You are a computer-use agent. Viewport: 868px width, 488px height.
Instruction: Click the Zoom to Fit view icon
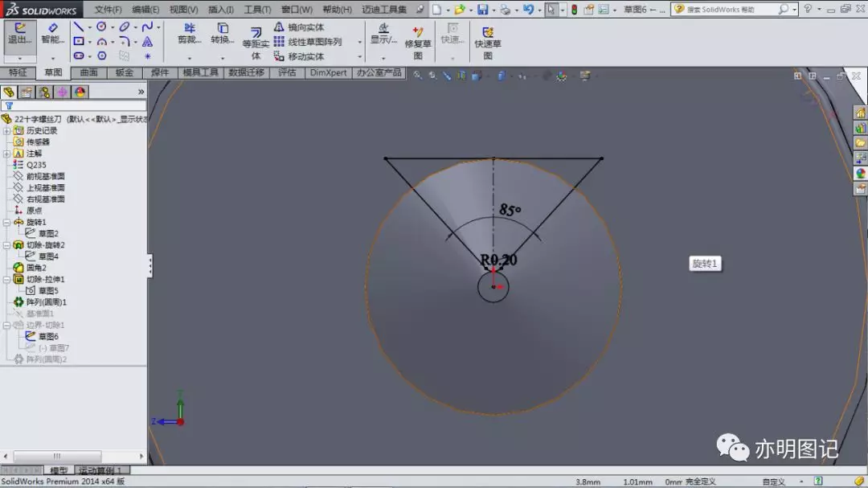click(x=417, y=76)
